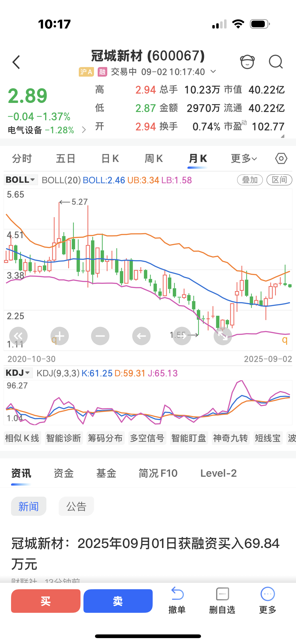296x644 pixels.
Task: Tap the blue 卖 sell button
Action: [x=118, y=601]
